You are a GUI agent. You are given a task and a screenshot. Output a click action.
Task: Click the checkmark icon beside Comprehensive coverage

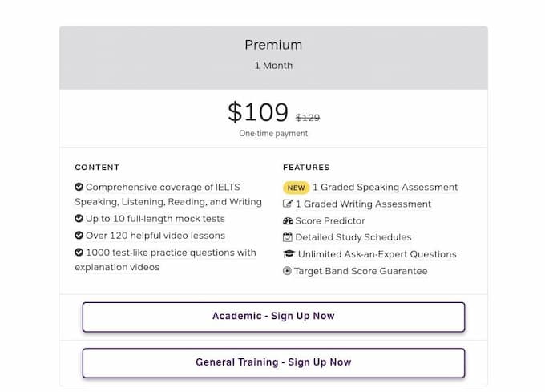pos(79,187)
